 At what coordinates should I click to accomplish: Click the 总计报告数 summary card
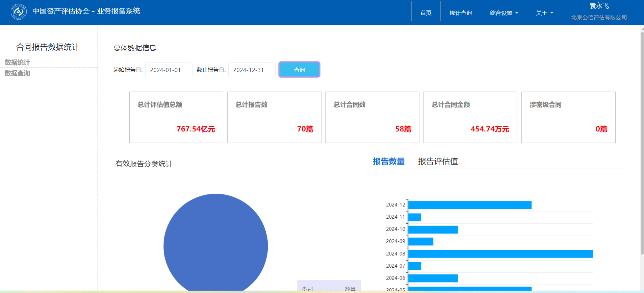(274, 117)
